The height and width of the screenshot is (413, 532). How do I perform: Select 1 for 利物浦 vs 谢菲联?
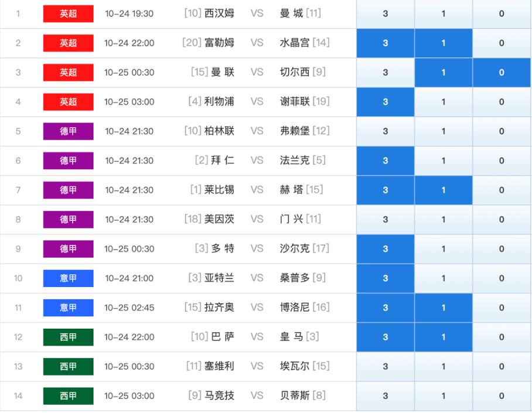[x=444, y=102]
